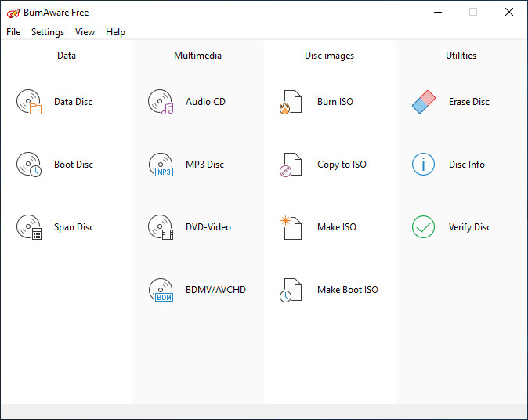Click the DVD-Video filmstrip icon
The image size is (528, 420).
tap(161, 227)
